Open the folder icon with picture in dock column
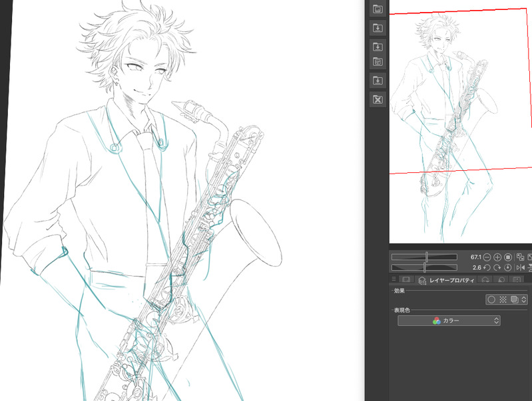Screen dimensions: 532x401 [x=378, y=9]
